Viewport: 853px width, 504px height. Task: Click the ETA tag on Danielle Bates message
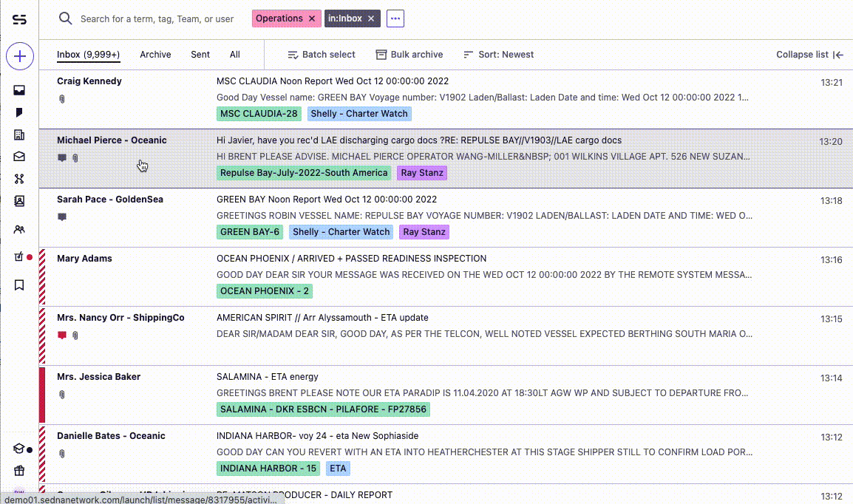[338, 469]
